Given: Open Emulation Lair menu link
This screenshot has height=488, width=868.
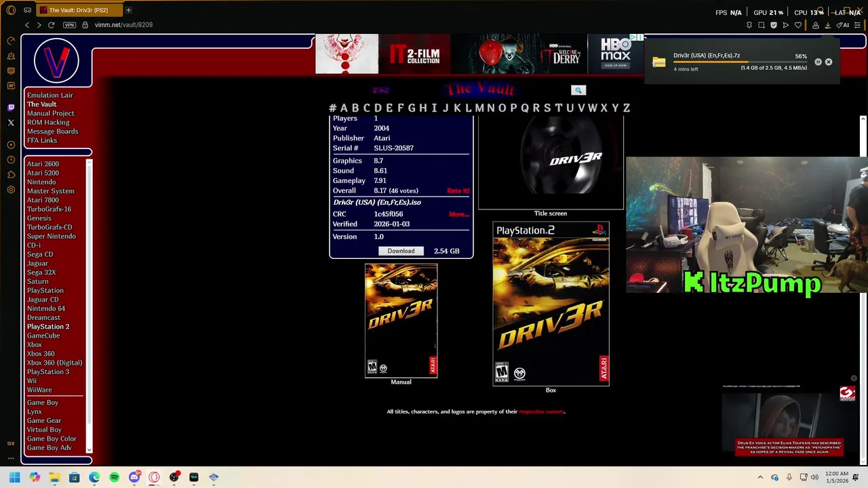Looking at the screenshot, I should coord(50,96).
